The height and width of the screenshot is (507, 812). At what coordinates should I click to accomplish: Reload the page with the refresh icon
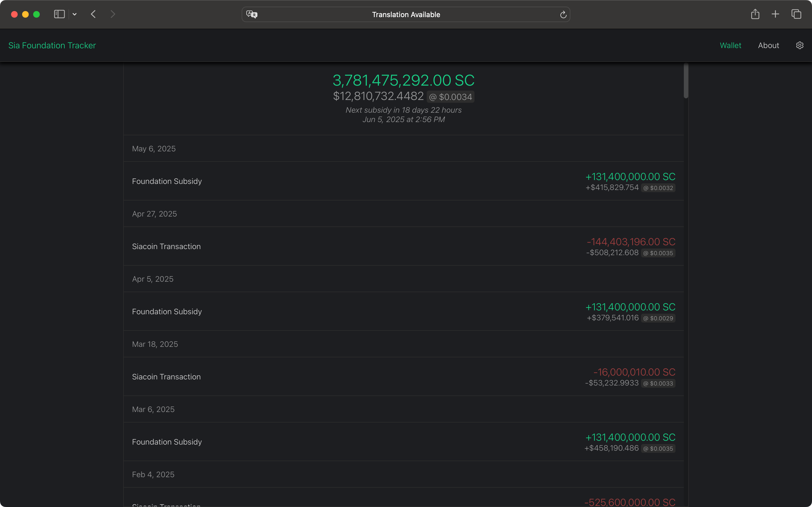coord(563,14)
